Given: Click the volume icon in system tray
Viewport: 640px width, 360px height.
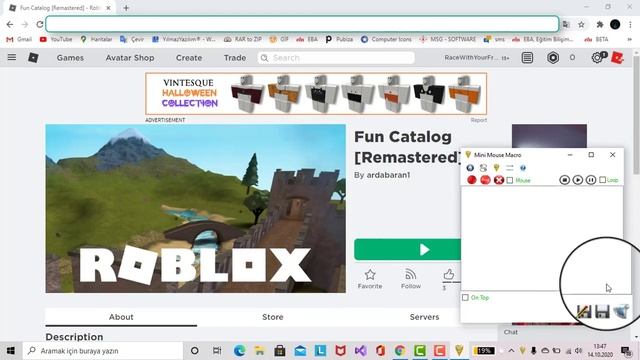Looking at the screenshot, I should click(578, 351).
